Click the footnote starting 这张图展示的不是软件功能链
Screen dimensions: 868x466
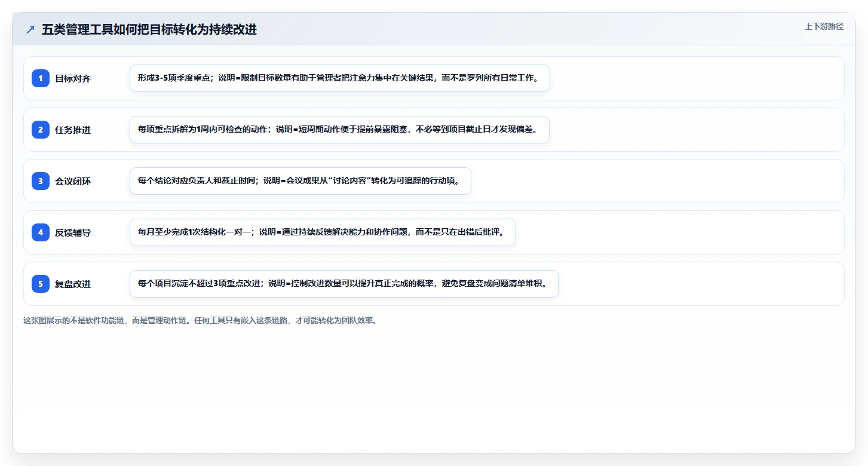(200, 320)
